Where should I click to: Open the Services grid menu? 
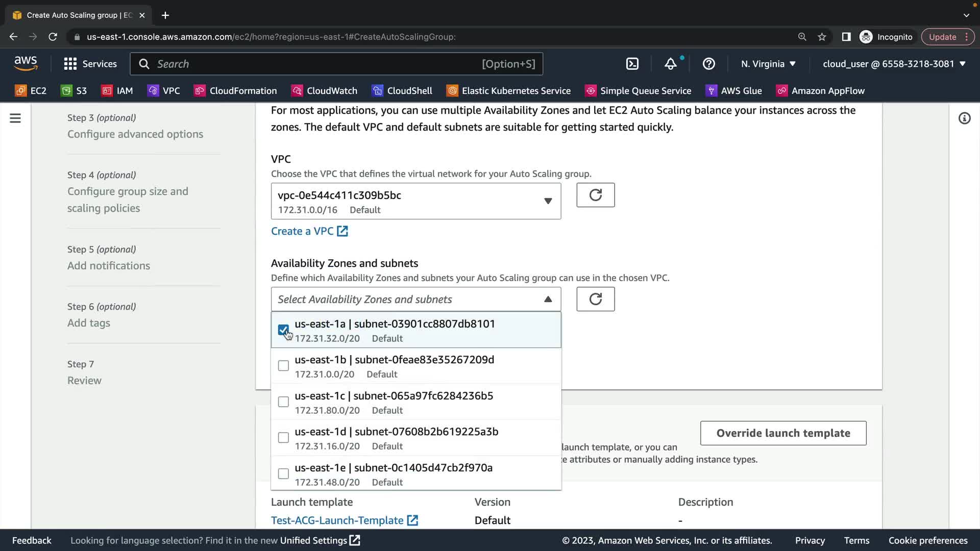click(90, 64)
